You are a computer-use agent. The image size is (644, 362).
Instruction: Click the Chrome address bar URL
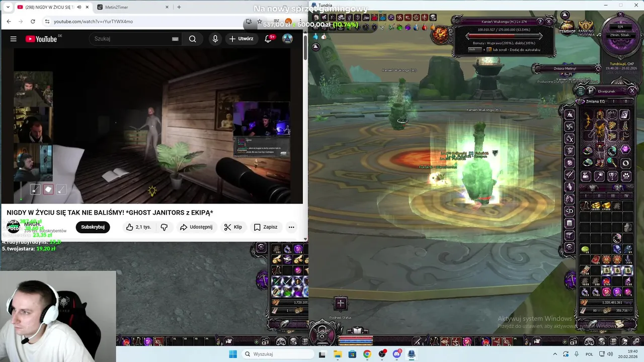(94, 22)
